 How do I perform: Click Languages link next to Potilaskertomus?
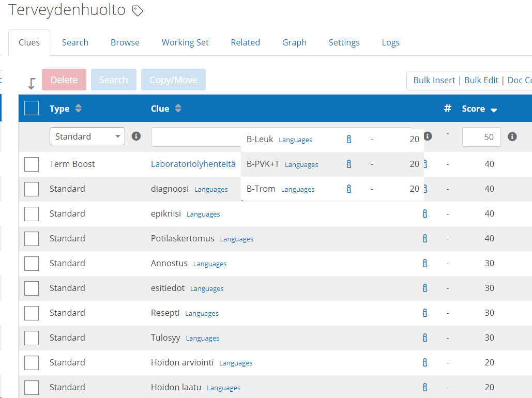point(237,239)
